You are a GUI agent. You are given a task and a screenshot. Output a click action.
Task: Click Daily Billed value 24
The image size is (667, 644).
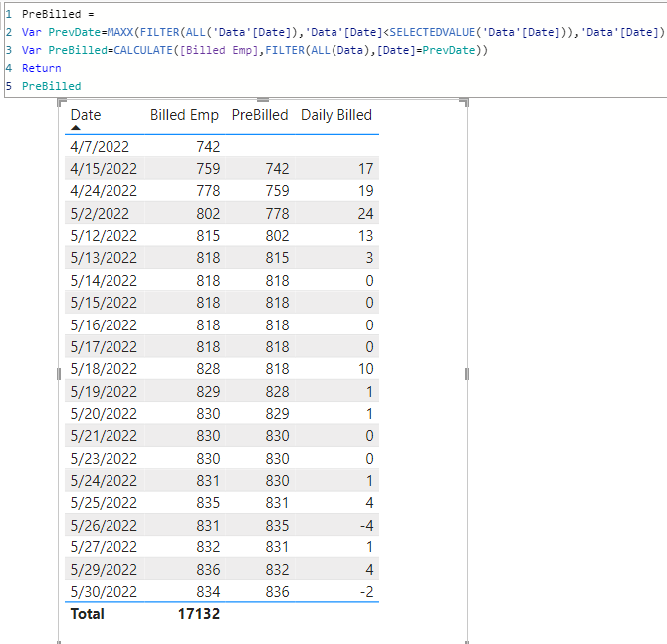pos(365,214)
